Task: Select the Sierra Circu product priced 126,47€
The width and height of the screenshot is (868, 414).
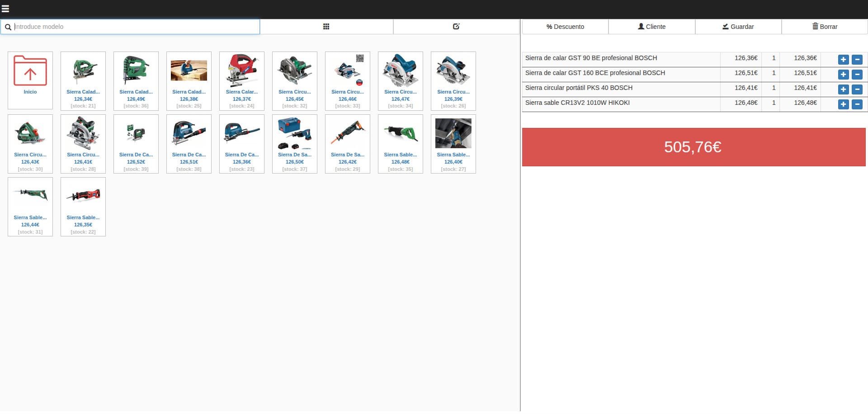Action: tap(401, 81)
